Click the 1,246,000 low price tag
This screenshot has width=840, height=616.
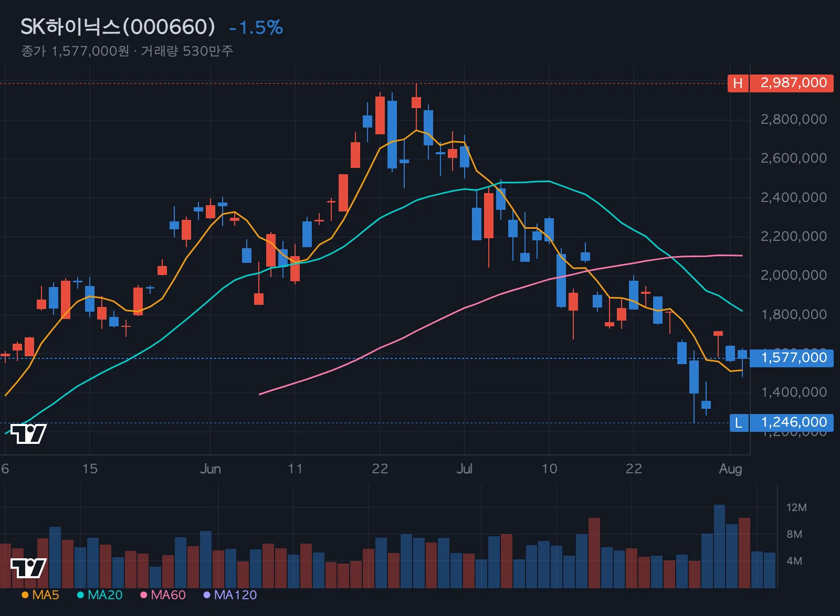(x=792, y=423)
